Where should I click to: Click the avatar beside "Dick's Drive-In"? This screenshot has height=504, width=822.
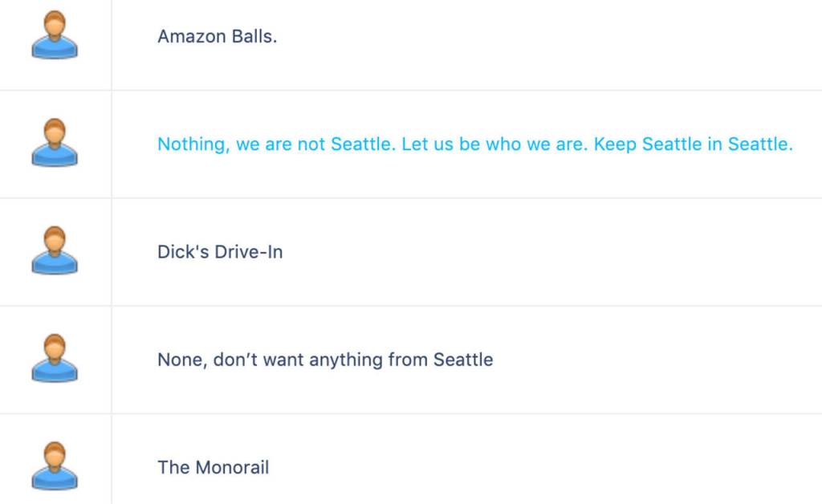click(x=54, y=252)
